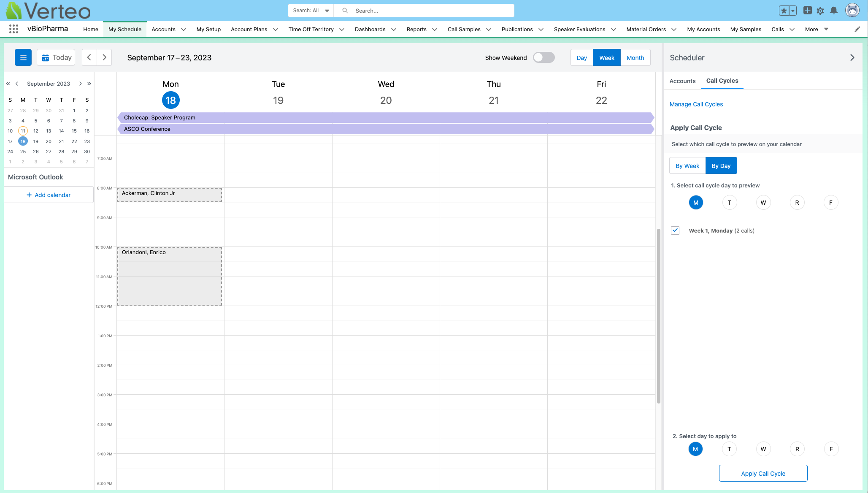The width and height of the screenshot is (868, 493).
Task: Go to next week arrow
Action: click(x=104, y=57)
